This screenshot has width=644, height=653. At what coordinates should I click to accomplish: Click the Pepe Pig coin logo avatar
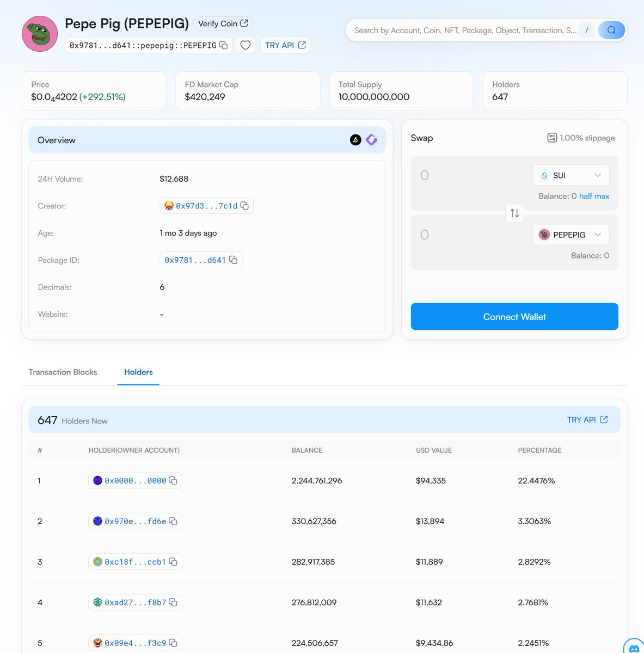coord(40,34)
